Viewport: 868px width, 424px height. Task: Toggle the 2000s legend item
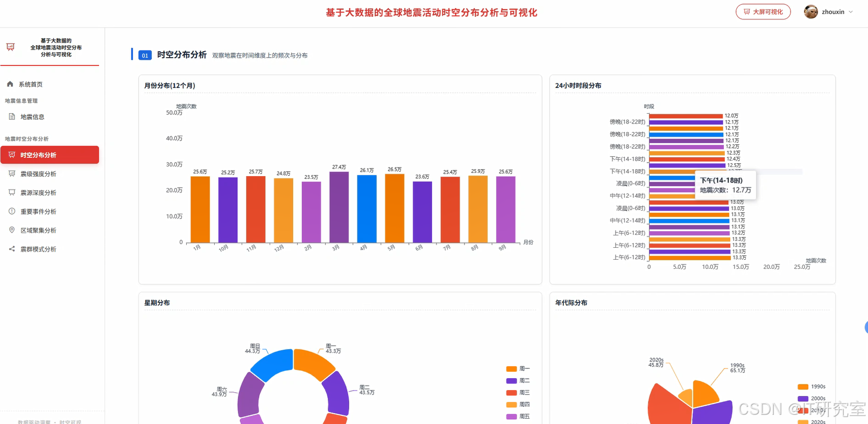[811, 399]
